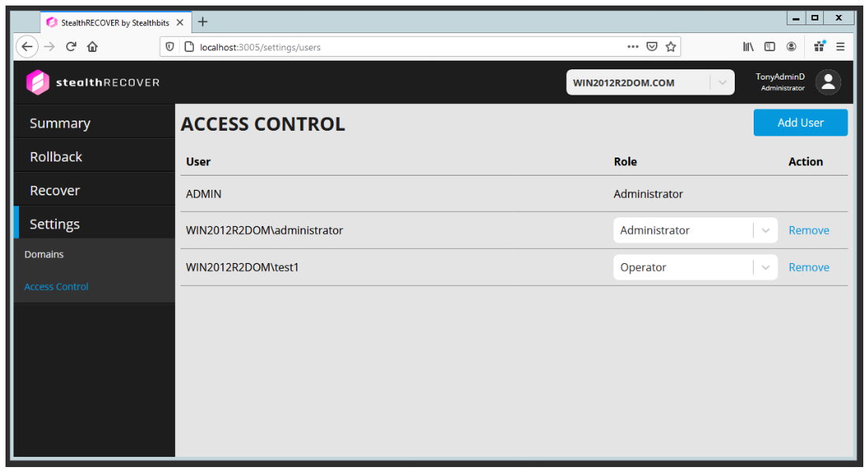868x471 pixels.
Task: Click the tracking protection shield icon
Action: pos(170,46)
